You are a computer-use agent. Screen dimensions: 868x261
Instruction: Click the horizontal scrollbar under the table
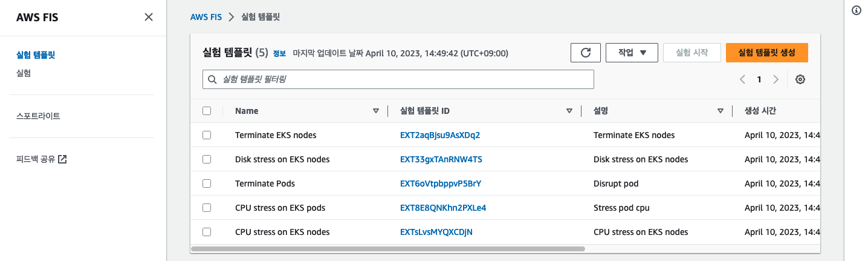(x=387, y=249)
